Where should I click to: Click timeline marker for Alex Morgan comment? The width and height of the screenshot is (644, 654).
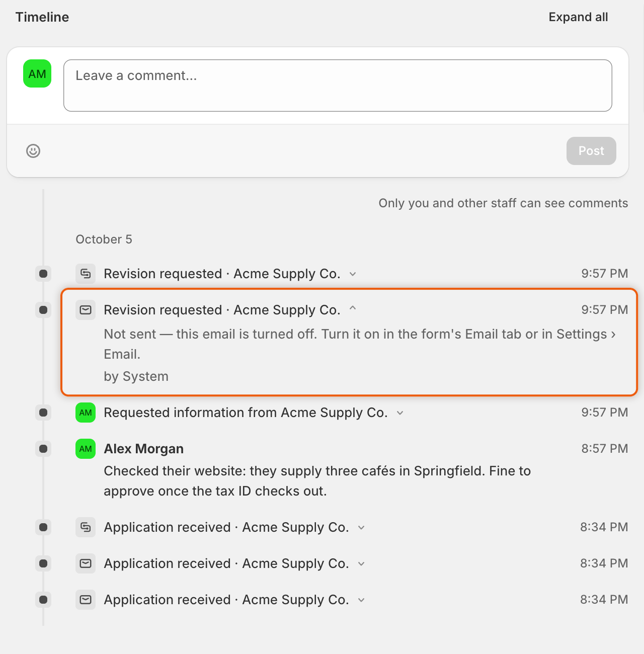(x=43, y=449)
